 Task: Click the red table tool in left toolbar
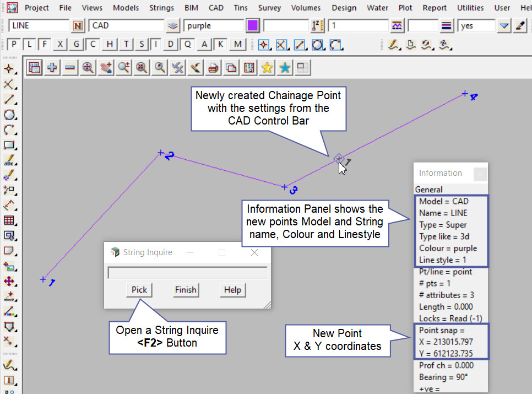pyautogui.click(x=9, y=220)
